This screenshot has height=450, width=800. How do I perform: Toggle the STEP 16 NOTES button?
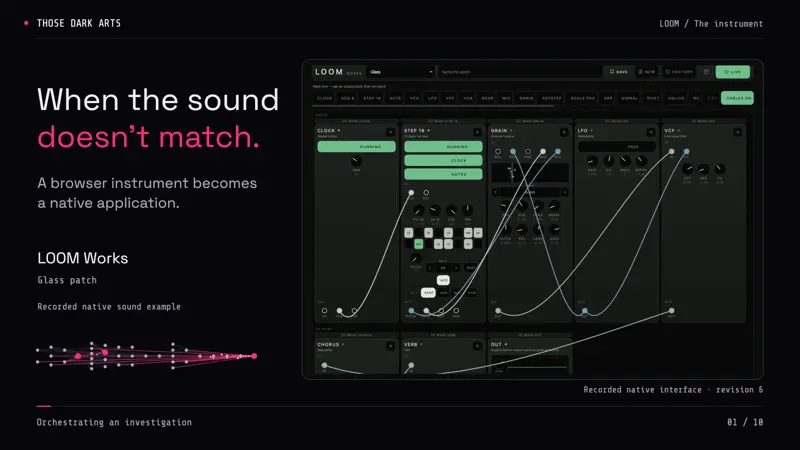(443, 174)
